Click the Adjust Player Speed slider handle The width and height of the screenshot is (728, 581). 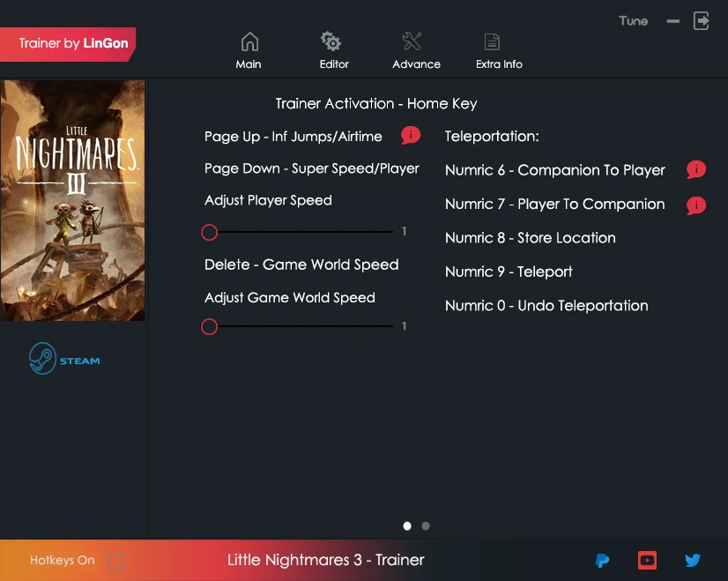(210, 232)
